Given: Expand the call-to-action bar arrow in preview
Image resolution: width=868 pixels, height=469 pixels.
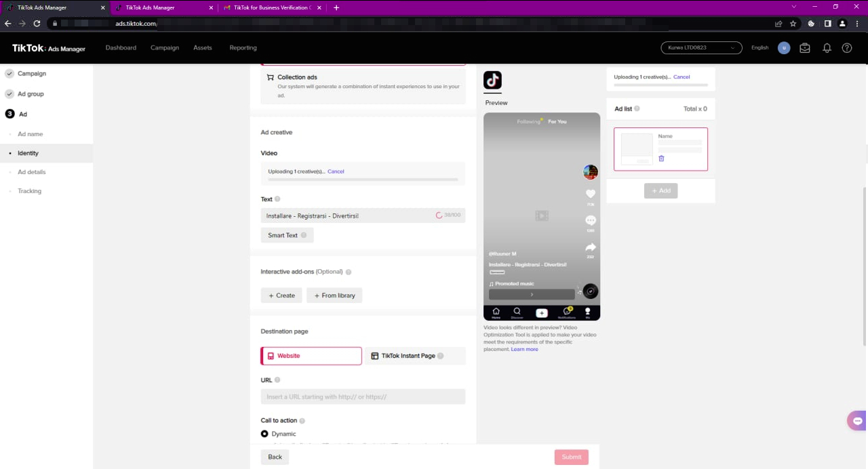Looking at the screenshot, I should click(532, 295).
